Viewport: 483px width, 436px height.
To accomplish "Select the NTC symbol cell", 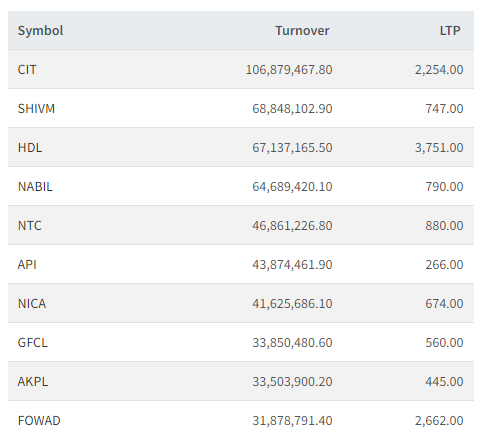I will click(x=30, y=226).
